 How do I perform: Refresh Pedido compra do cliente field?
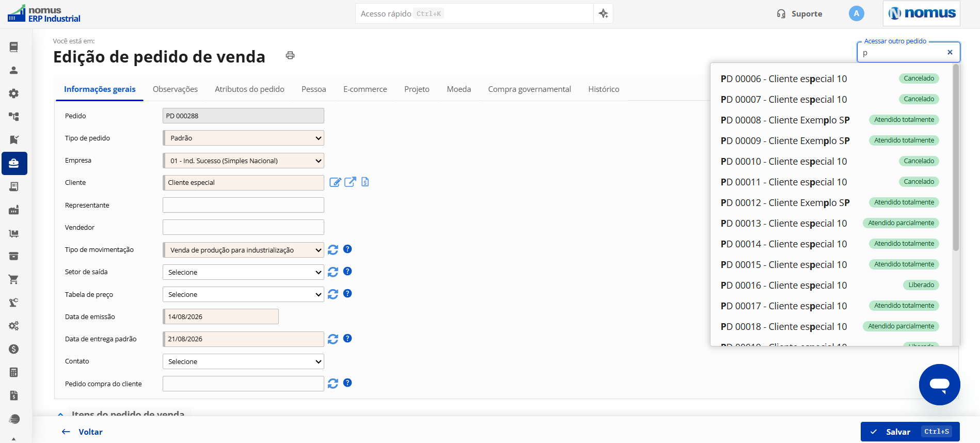coord(333,384)
